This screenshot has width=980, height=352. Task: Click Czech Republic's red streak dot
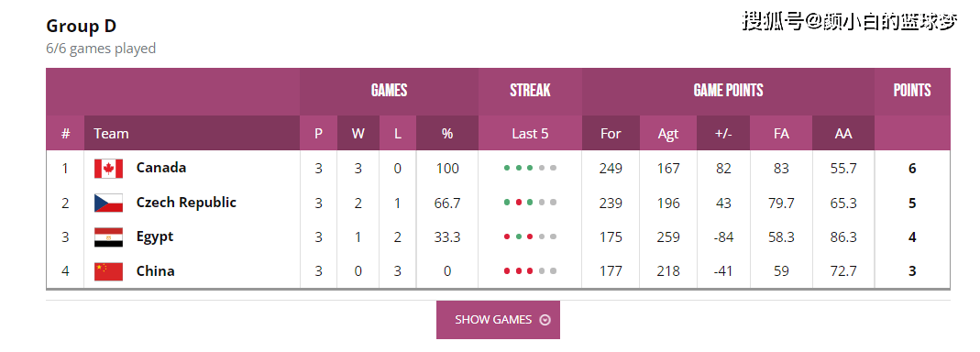518,203
